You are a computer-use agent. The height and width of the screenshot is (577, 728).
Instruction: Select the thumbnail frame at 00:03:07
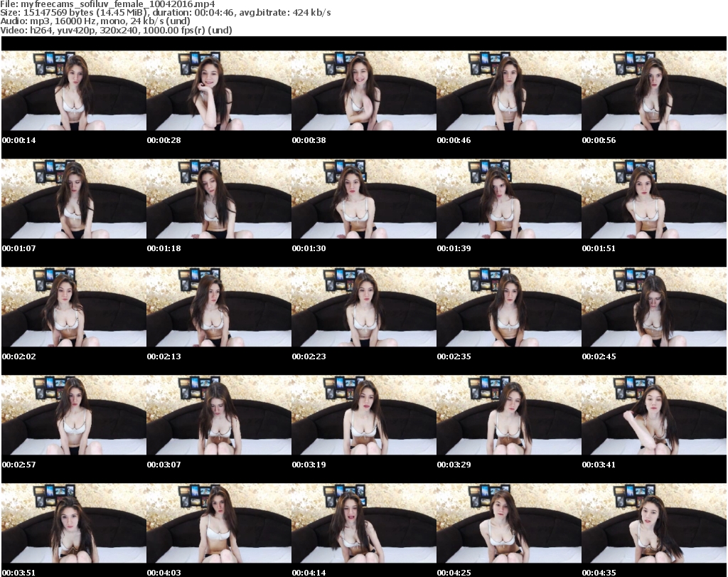point(219,415)
